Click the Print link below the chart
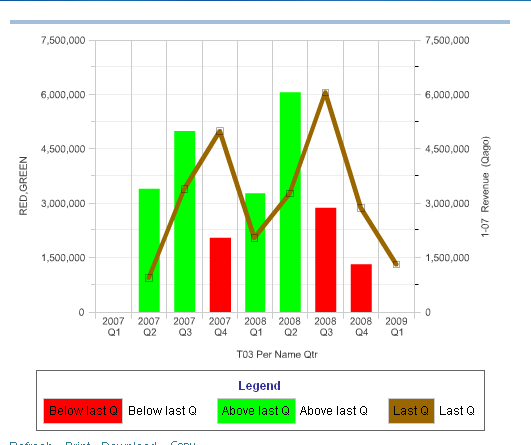 point(78,443)
